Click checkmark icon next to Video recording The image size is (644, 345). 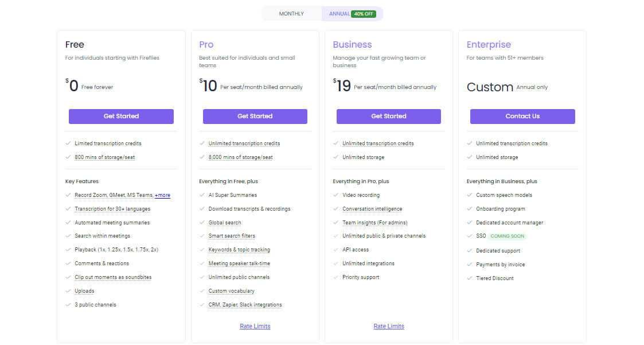(336, 195)
